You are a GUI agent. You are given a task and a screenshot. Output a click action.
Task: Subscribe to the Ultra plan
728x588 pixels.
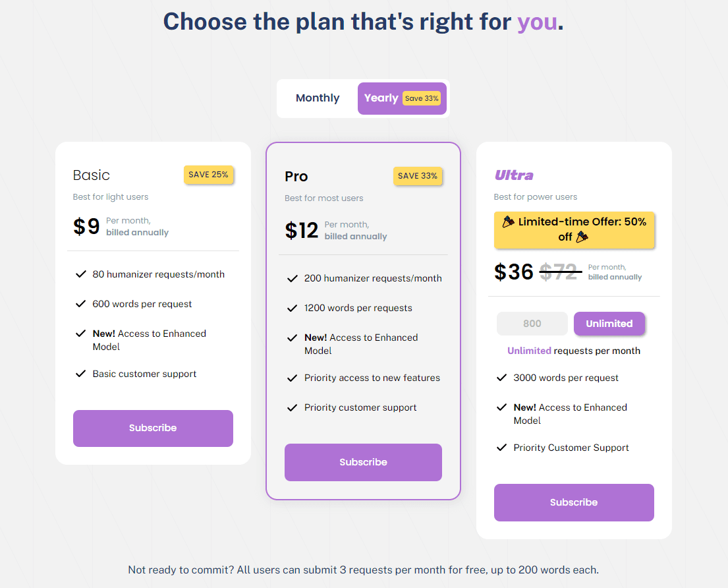[x=574, y=503]
